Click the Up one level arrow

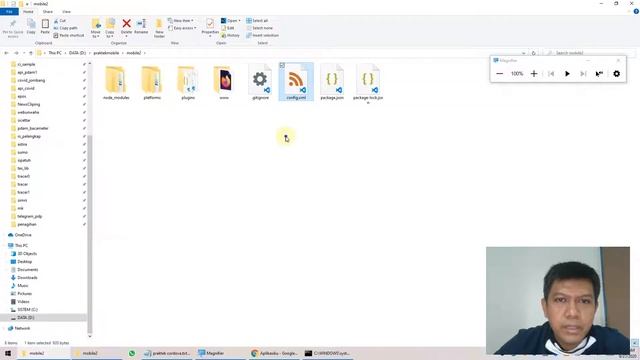click(31, 53)
